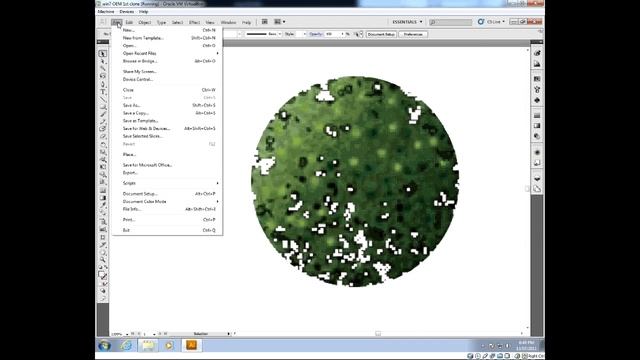Screen dimensions: 640x360
Task: Click the Go to Bridge icon
Action: point(264,22)
